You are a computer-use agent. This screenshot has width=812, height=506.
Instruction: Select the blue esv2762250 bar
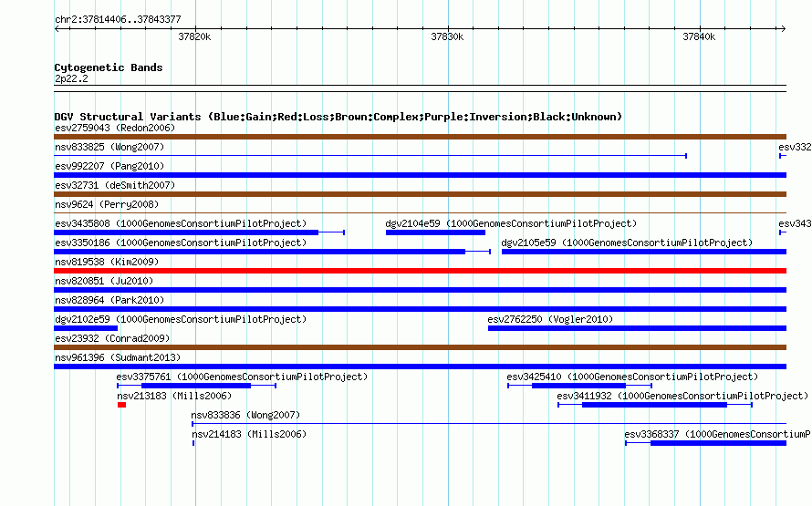(638, 328)
